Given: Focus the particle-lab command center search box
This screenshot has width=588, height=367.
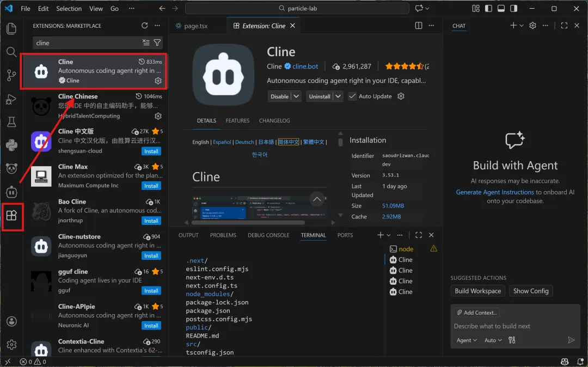Looking at the screenshot, I should [x=297, y=8].
